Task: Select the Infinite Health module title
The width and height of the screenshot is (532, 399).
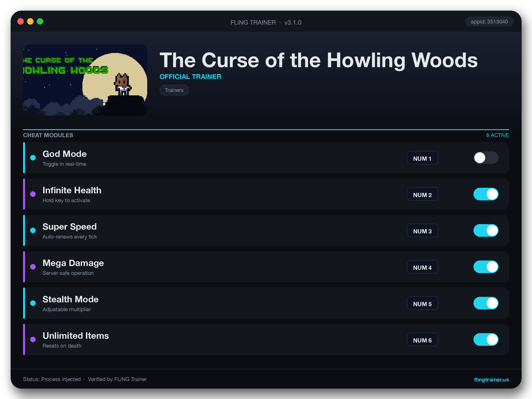Action: pos(72,190)
